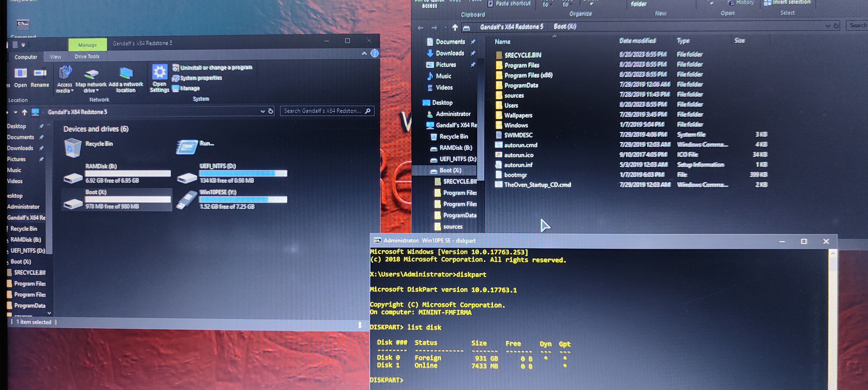Open the Customize Quick Access Toolbar dropdown

23,45
